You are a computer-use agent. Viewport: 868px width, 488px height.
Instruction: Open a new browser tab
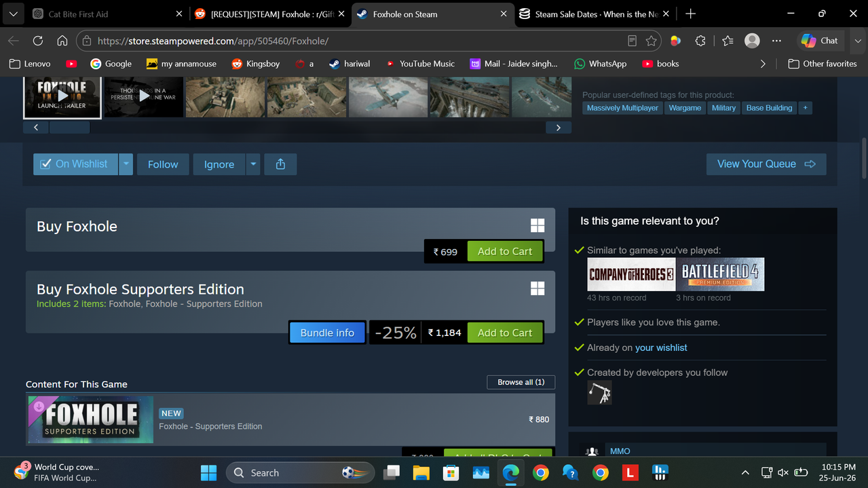(x=690, y=14)
